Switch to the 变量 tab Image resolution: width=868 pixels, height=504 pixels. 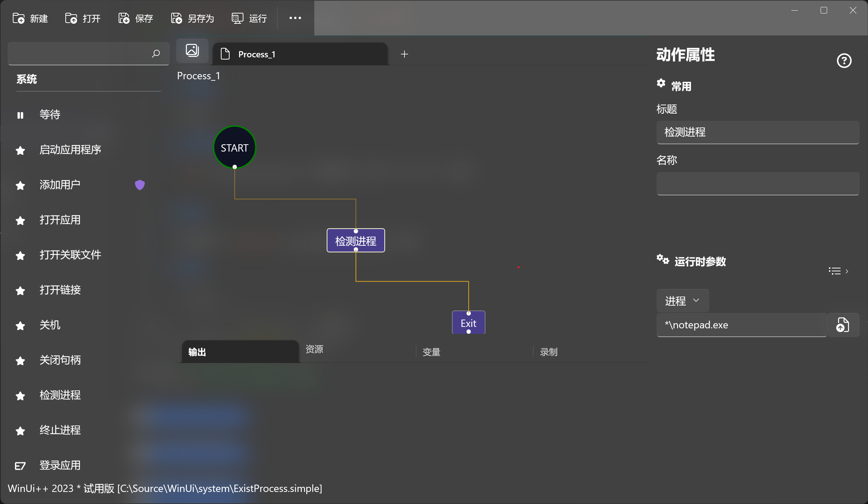[x=431, y=352]
